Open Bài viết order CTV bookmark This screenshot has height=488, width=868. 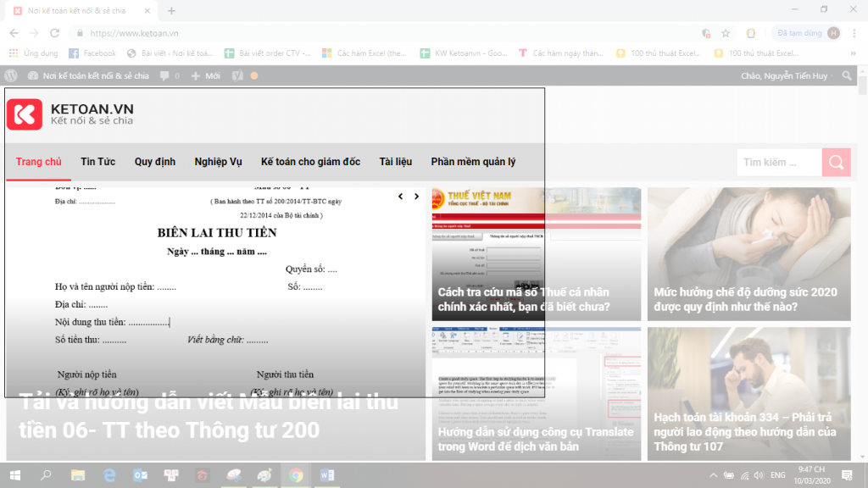pos(268,53)
